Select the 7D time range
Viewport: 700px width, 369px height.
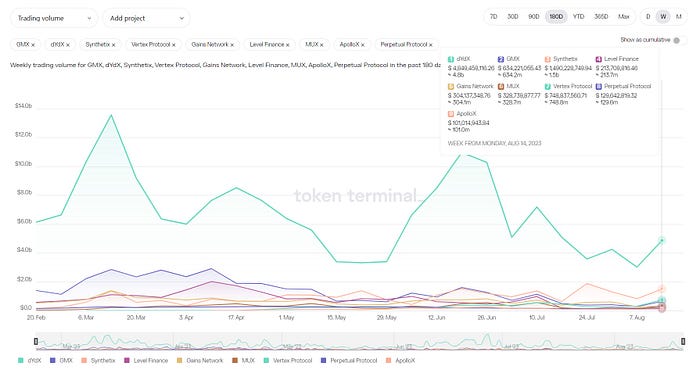point(493,17)
